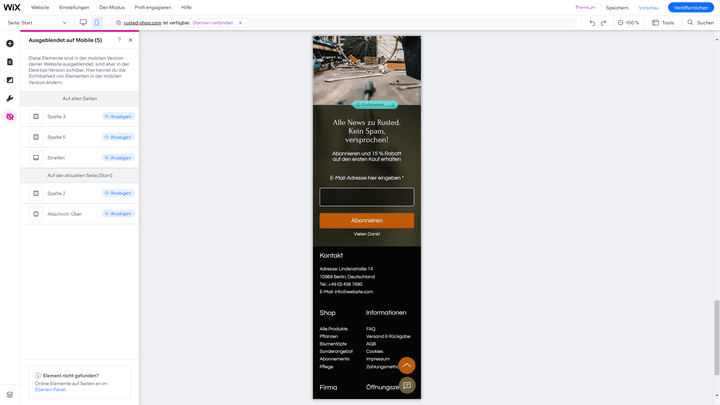Click the Impressum footer link
The width and height of the screenshot is (720, 405).
pyautogui.click(x=377, y=359)
